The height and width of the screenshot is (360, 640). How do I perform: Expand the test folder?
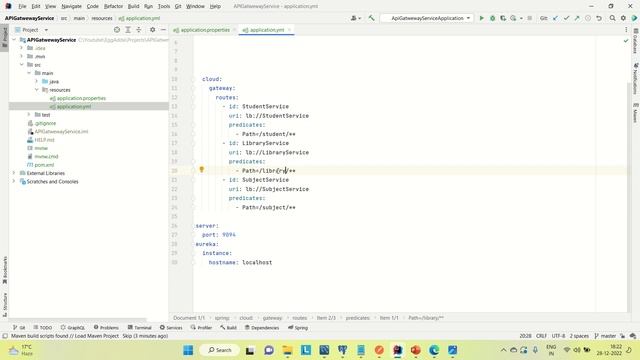[29, 115]
